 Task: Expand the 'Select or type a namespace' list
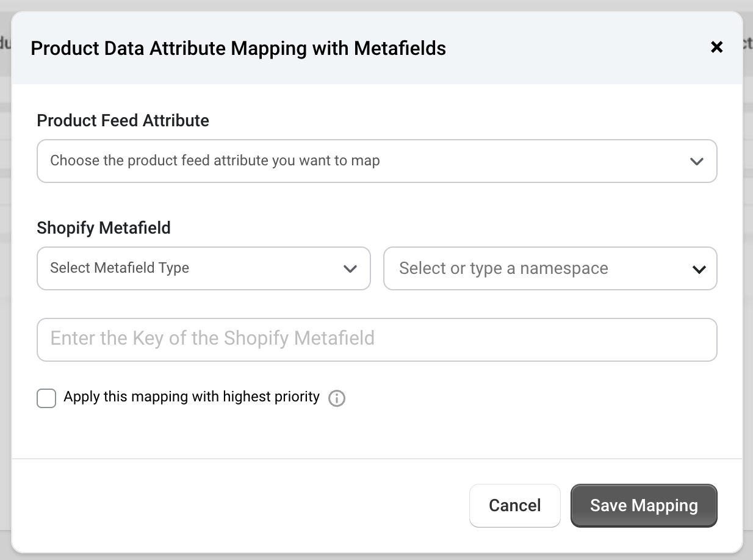click(x=549, y=268)
